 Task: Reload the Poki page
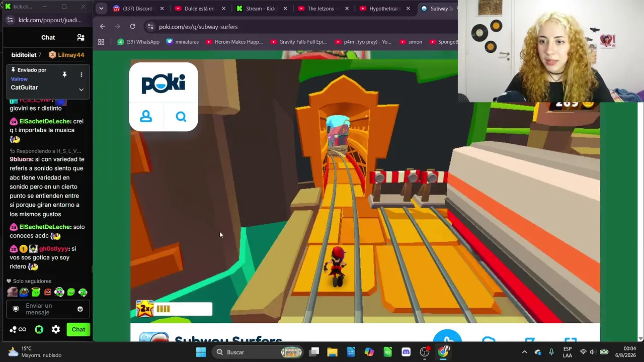(132, 26)
